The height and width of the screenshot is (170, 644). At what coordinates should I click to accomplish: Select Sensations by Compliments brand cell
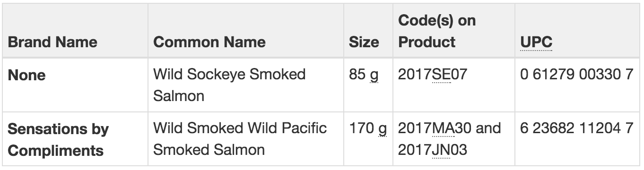click(x=58, y=139)
